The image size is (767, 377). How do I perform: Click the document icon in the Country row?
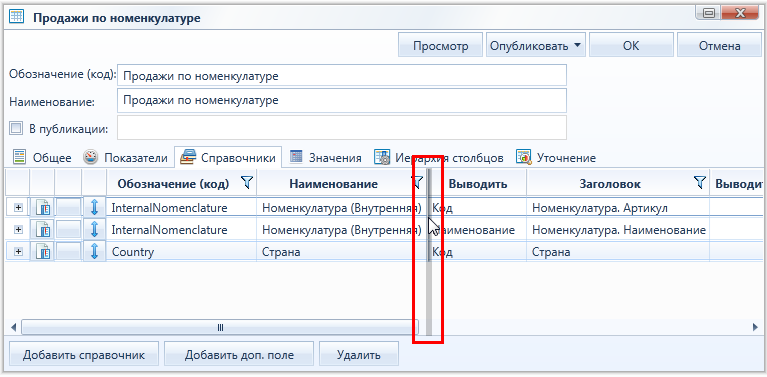pos(43,252)
